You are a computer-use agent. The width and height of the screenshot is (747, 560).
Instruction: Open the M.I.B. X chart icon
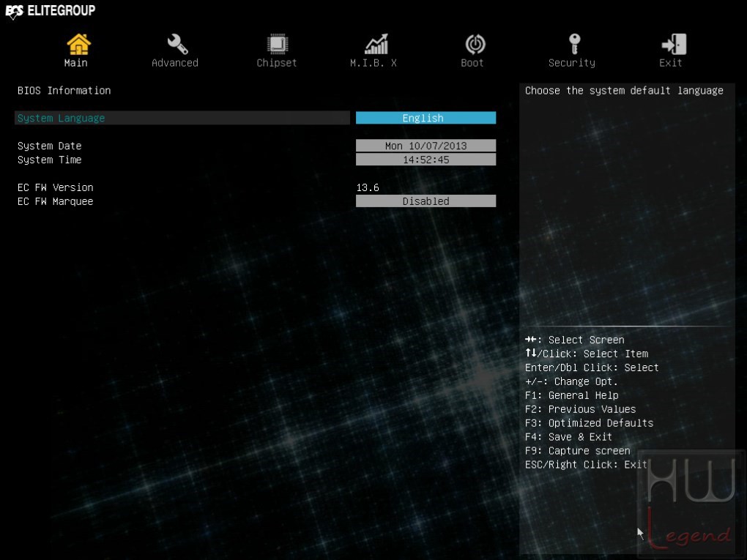point(376,44)
